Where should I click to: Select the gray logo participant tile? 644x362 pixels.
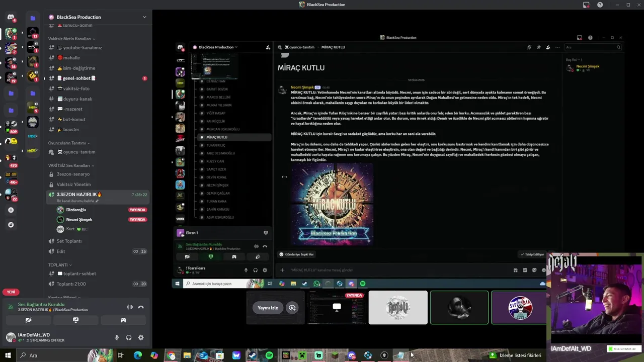coord(398,308)
